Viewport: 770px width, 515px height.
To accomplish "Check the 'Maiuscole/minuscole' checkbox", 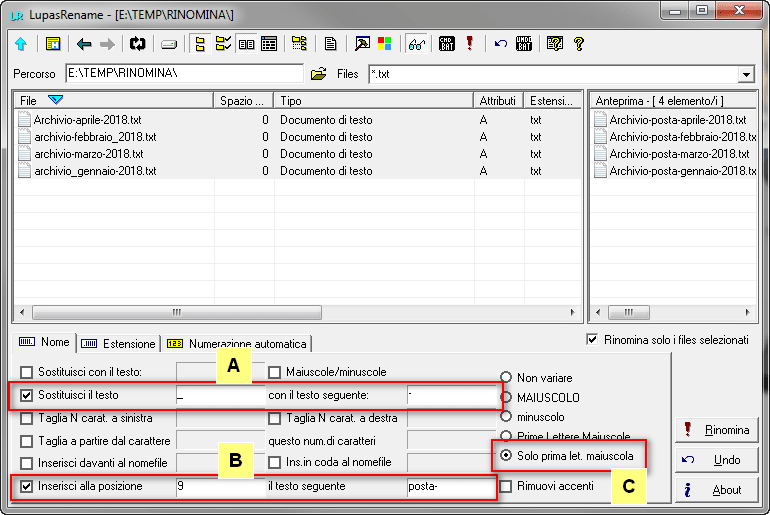I will pos(275,372).
